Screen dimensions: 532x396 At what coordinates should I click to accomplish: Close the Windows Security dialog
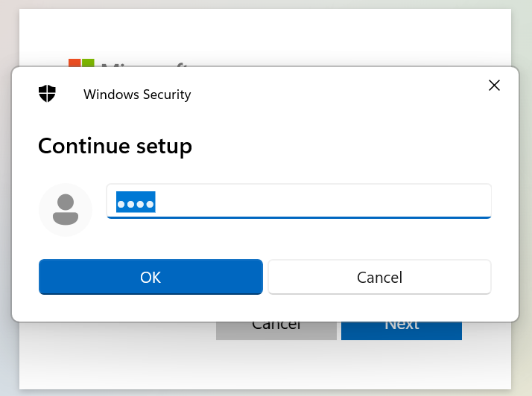(494, 86)
